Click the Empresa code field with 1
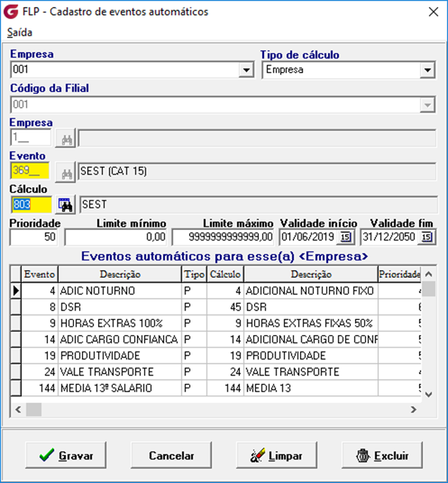The height and width of the screenshot is (483, 448). tap(31, 137)
